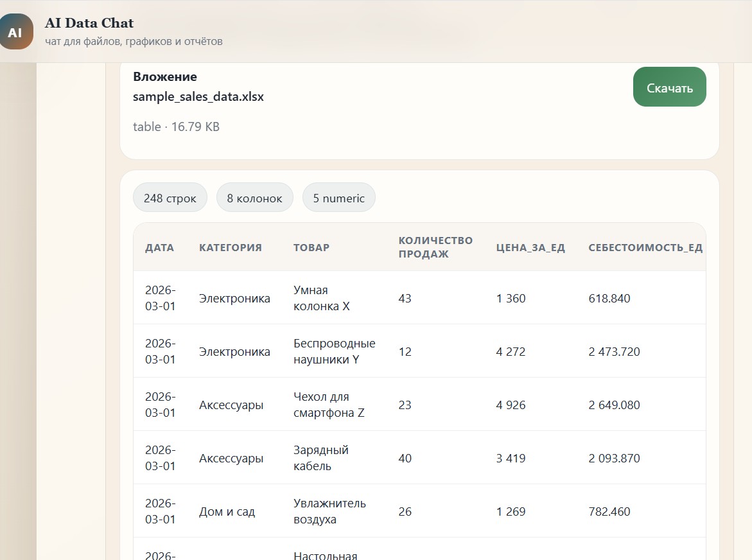Select the Чехол для смартфона Z cell
752x560 pixels.
pyautogui.click(x=329, y=404)
